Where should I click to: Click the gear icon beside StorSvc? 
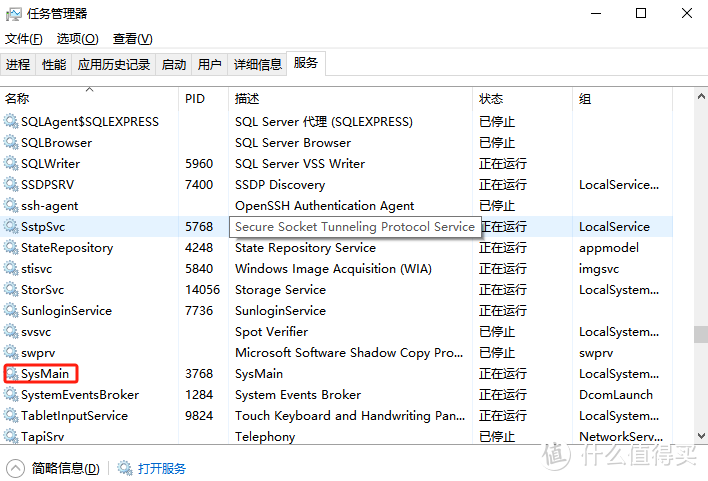pos(11,289)
